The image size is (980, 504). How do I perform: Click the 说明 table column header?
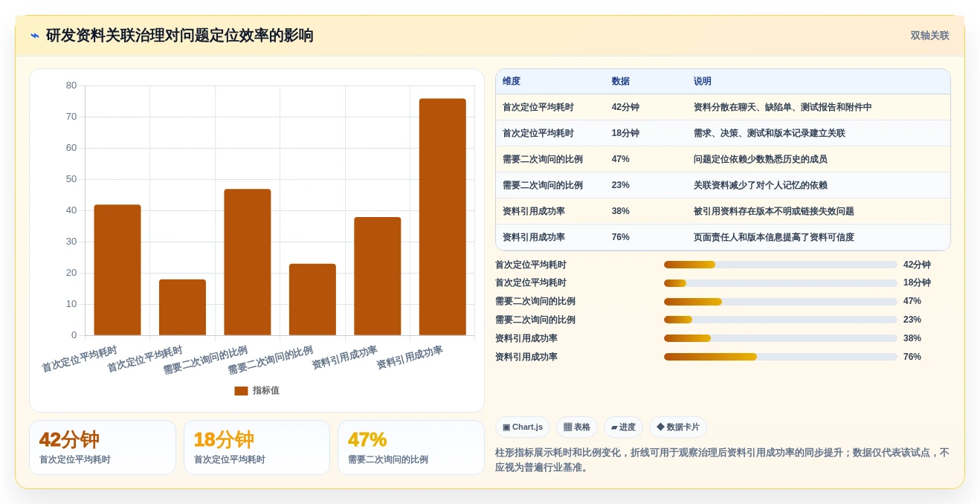click(x=703, y=82)
